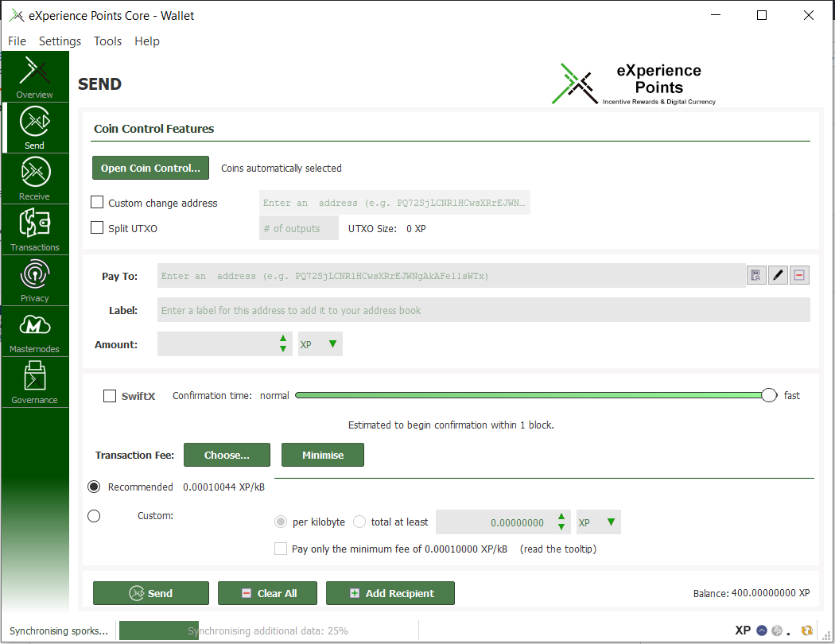This screenshot has height=644, width=835.
Task: Open the Governance section
Action: pyautogui.click(x=35, y=382)
